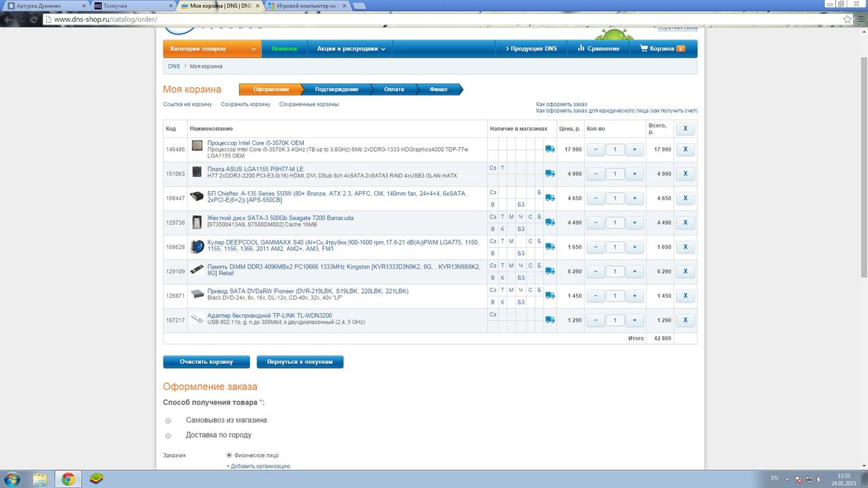Viewport: 868px width, 488px height.
Task: Open Pioneer DVD drive thumbnail
Action: pyautogui.click(x=197, y=294)
